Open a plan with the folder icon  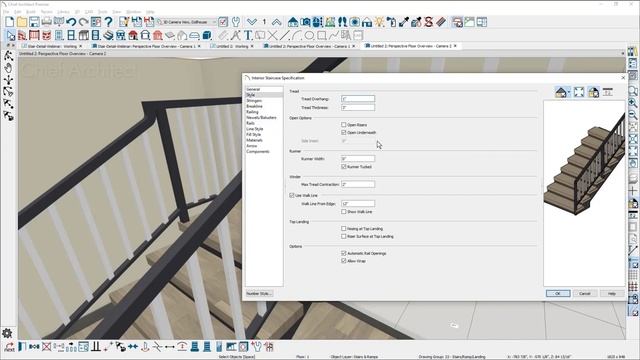[x=22, y=22]
